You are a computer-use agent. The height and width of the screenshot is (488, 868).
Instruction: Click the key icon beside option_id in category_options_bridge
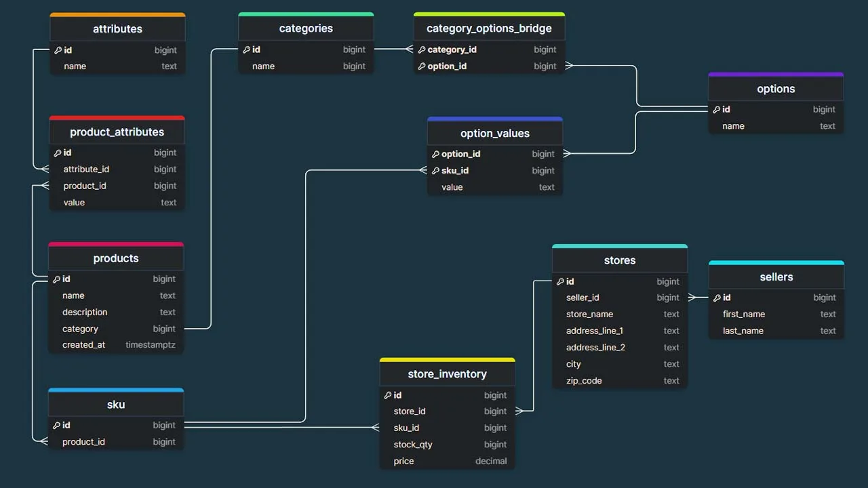(x=422, y=66)
